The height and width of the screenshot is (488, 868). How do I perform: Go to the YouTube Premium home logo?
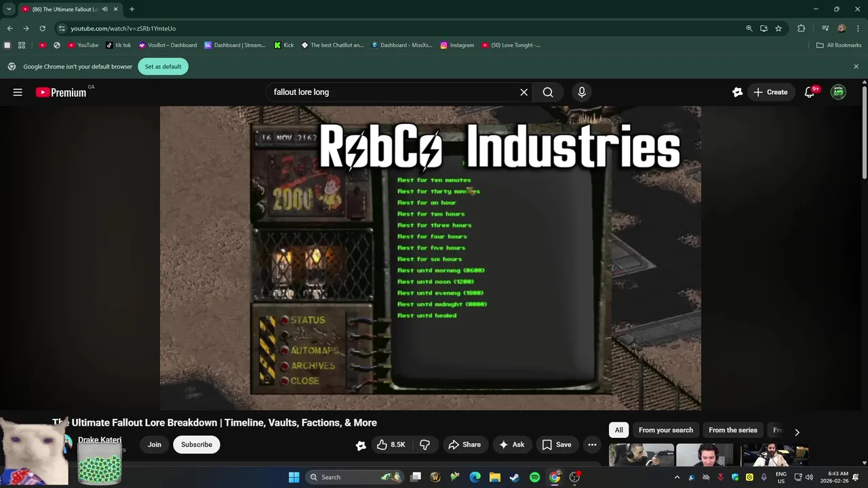(x=61, y=92)
